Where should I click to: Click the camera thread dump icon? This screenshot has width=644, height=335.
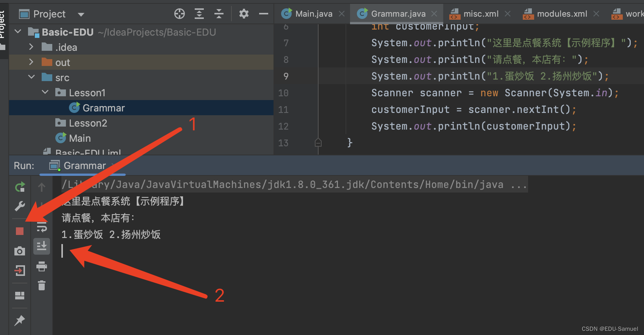tap(20, 251)
